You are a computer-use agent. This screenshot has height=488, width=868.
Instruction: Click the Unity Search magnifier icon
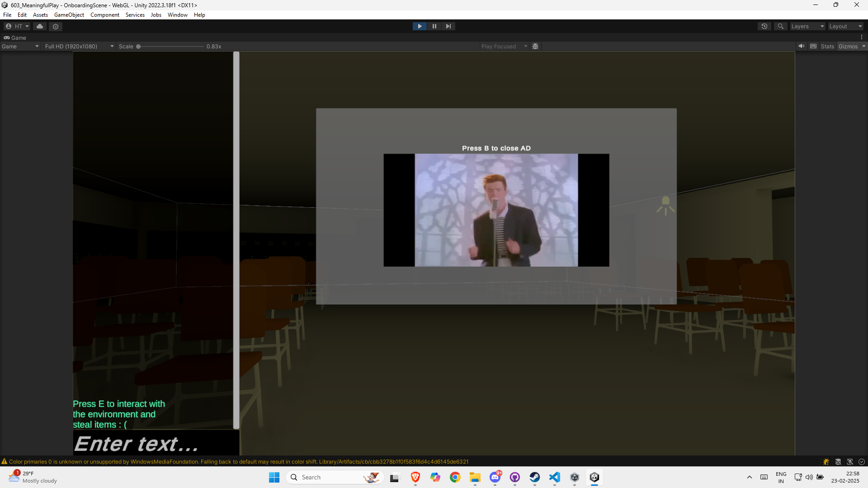[780, 26]
